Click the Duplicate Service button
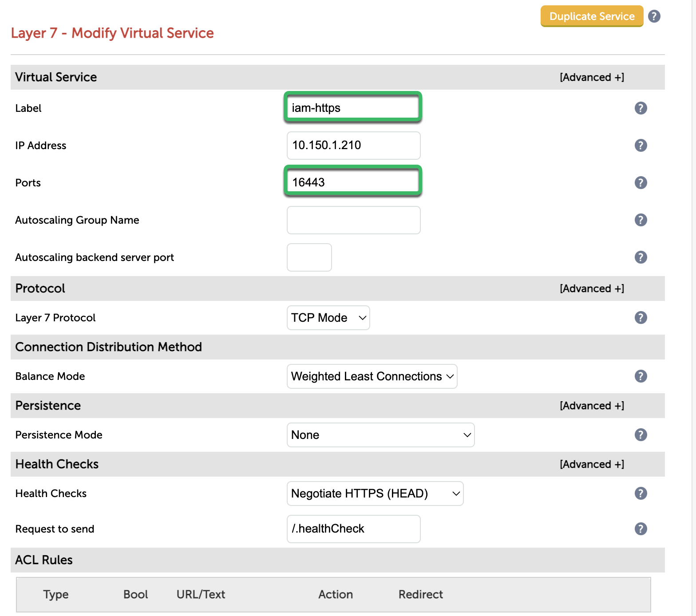Image resolution: width=696 pixels, height=616 pixels. click(592, 16)
